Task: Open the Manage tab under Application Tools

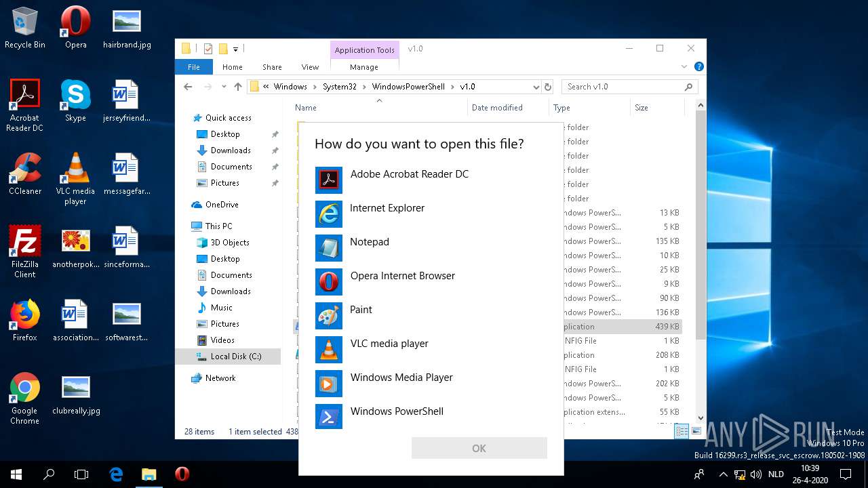Action: coord(364,67)
